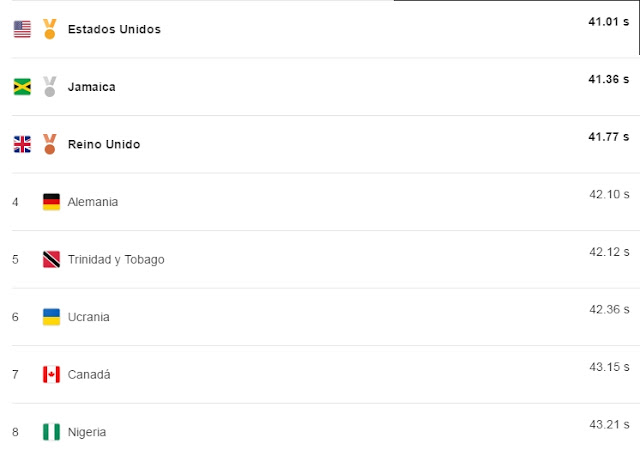Click the 41.01 s winning time
The height and width of the screenshot is (450, 640).
pos(609,22)
